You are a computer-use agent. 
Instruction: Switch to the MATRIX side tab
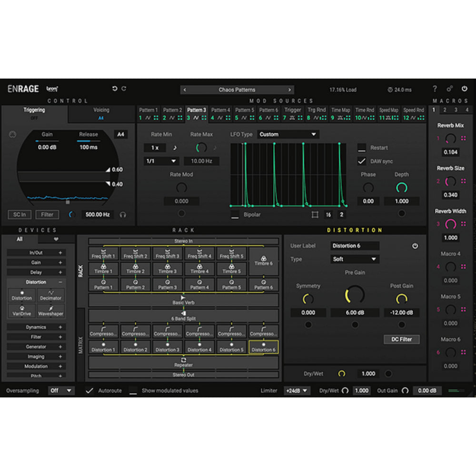(x=80, y=345)
